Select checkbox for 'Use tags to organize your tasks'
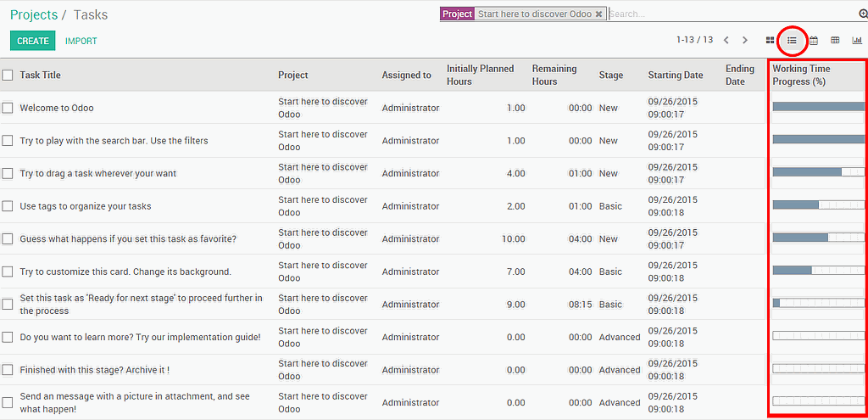 tap(8, 206)
